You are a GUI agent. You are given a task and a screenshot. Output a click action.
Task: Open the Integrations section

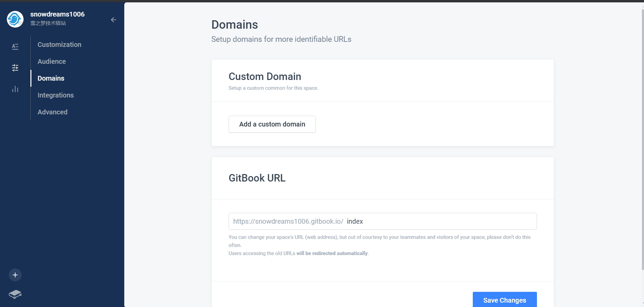pyautogui.click(x=55, y=95)
